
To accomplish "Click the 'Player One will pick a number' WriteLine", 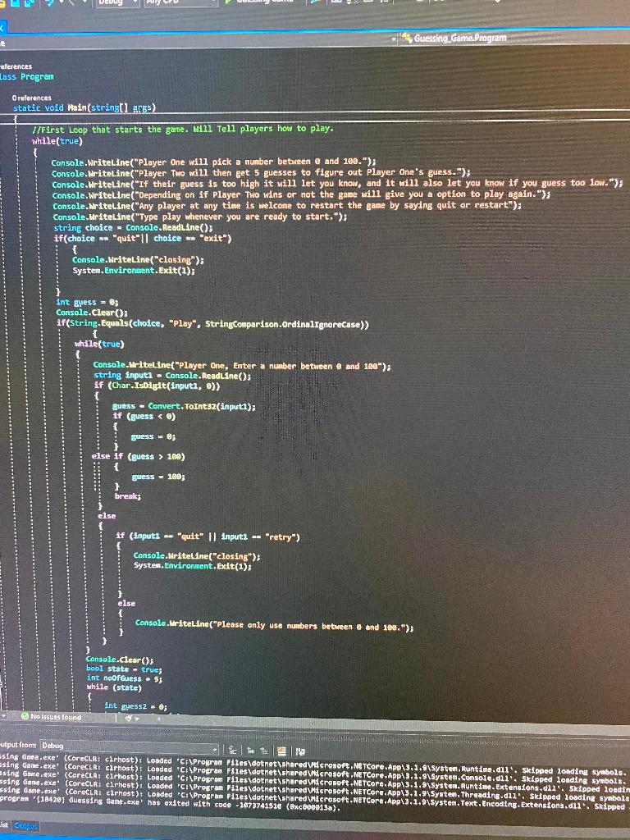I will (x=214, y=162).
